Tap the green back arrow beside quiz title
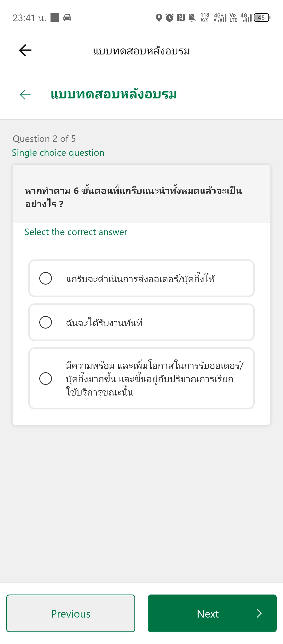Screen dimensions: 283x644 tap(25, 95)
